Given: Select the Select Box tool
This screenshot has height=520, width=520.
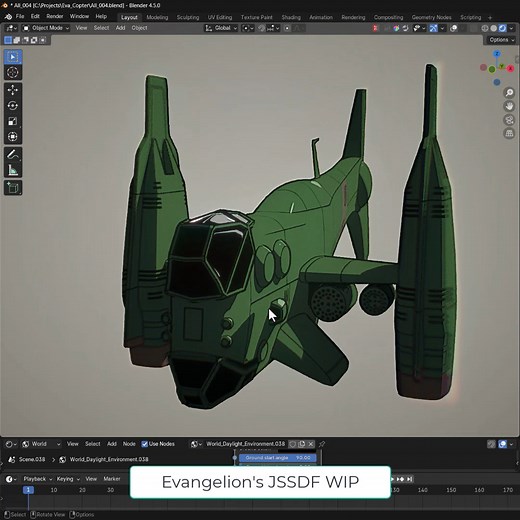Looking at the screenshot, I should pyautogui.click(x=13, y=57).
